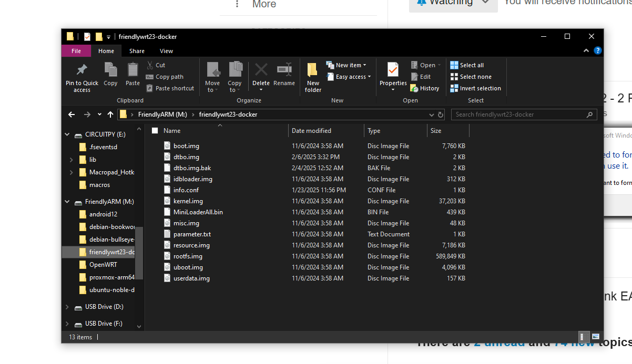Open Customize Quick Access Toolbar dropdown
632x364 pixels.
pos(108,37)
